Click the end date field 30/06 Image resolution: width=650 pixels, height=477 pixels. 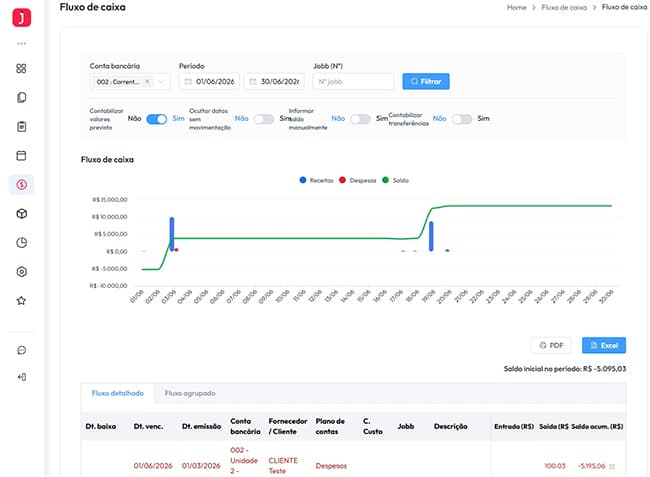click(274, 82)
